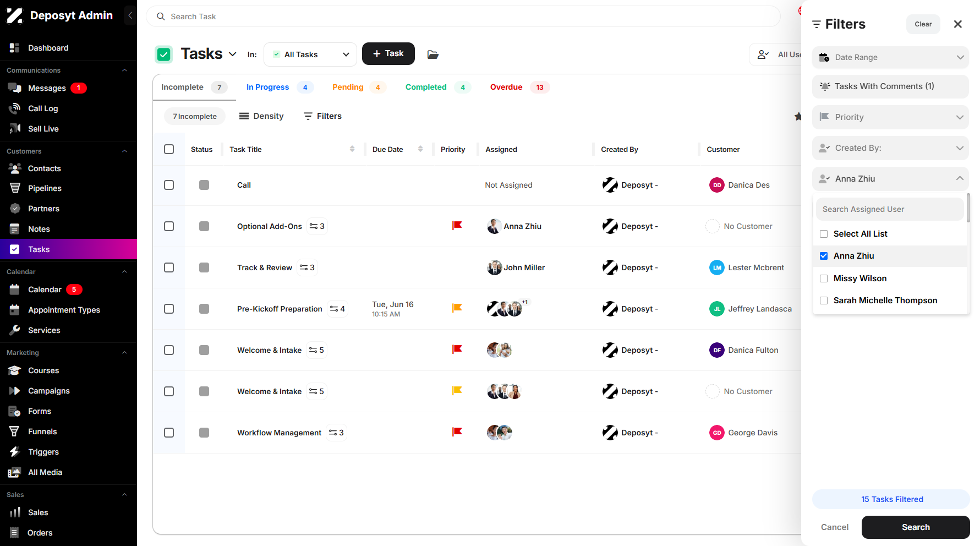Click the Search Assigned User field

[890, 209]
